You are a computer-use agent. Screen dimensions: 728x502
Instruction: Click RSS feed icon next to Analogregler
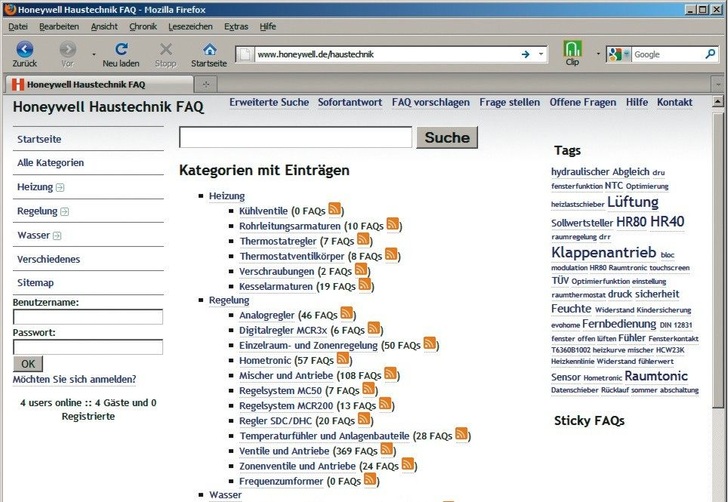point(347,314)
